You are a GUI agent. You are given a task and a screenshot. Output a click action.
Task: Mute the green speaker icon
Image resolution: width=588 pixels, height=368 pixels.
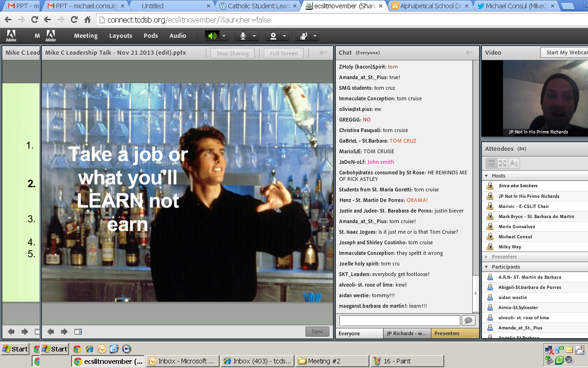tap(212, 36)
